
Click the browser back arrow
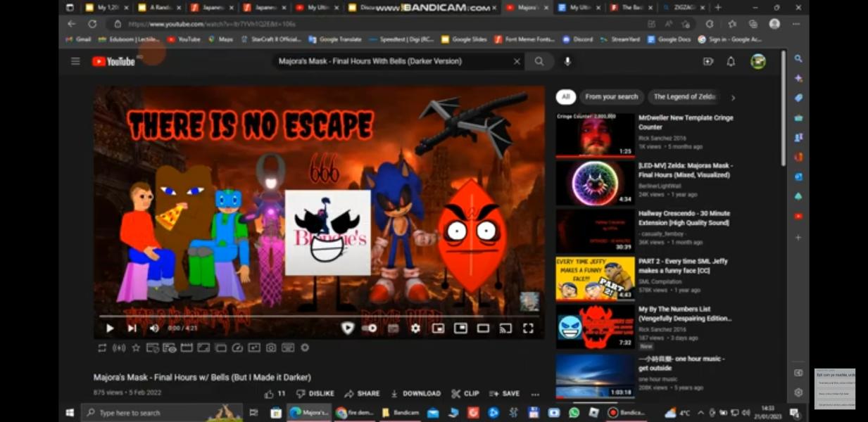point(71,23)
